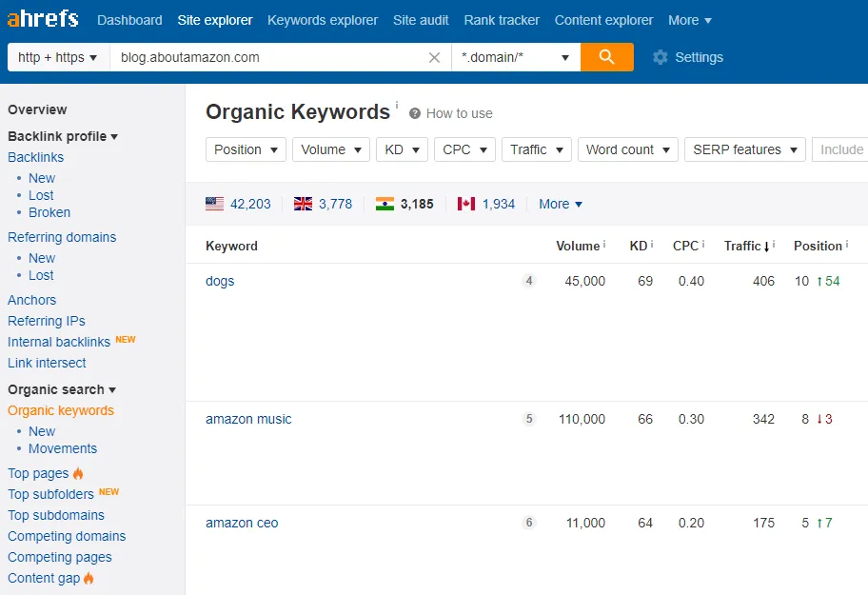This screenshot has height=595, width=868.
Task: Click the SERP features badge 5 for amazon music
Action: (x=529, y=419)
